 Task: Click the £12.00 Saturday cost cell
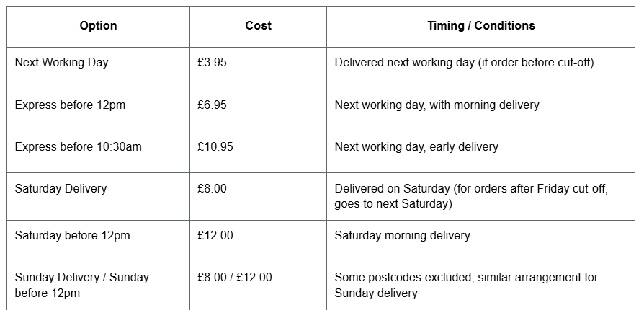pos(215,236)
